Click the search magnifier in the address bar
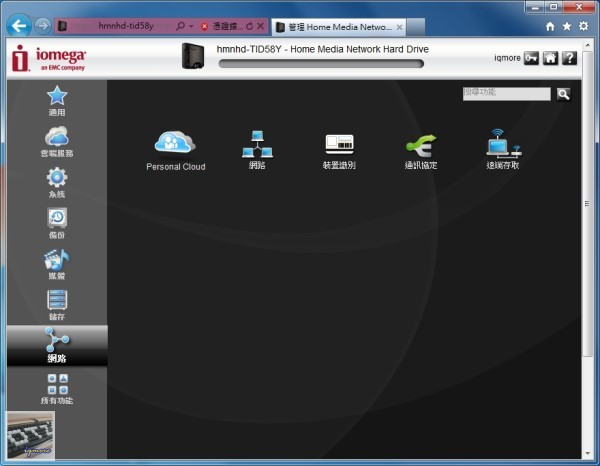600x466 pixels. tap(180, 26)
